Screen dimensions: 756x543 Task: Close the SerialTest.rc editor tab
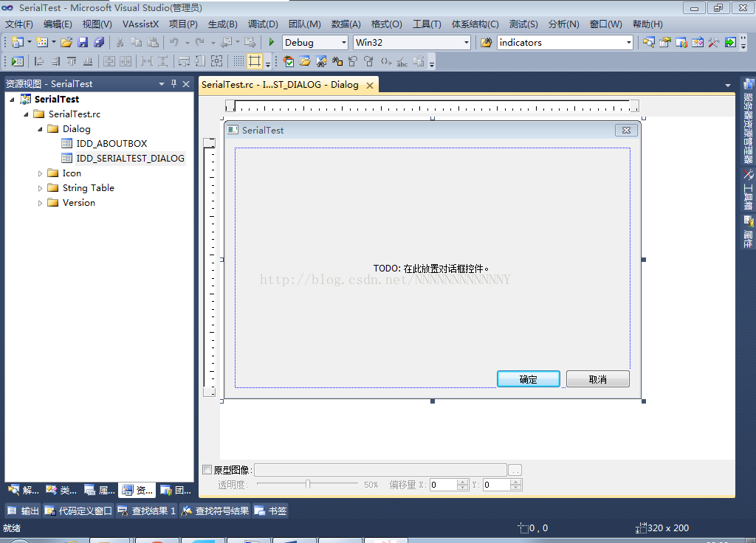click(370, 86)
